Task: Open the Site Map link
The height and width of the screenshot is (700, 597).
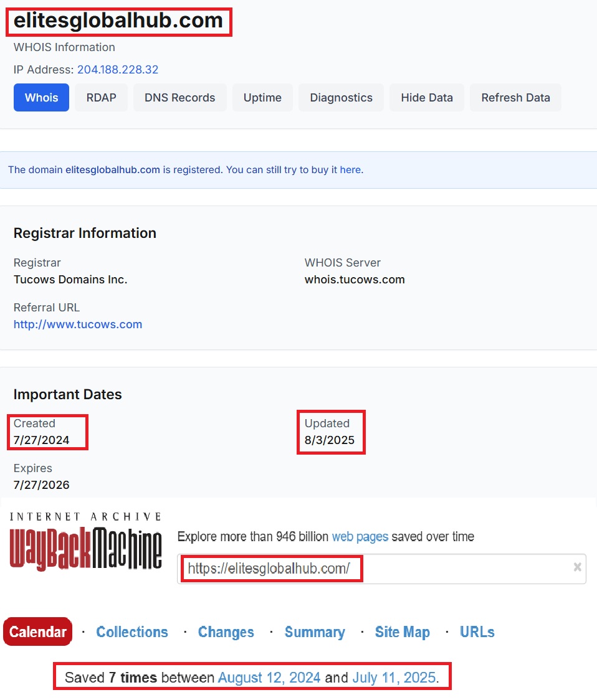Action: click(x=402, y=631)
